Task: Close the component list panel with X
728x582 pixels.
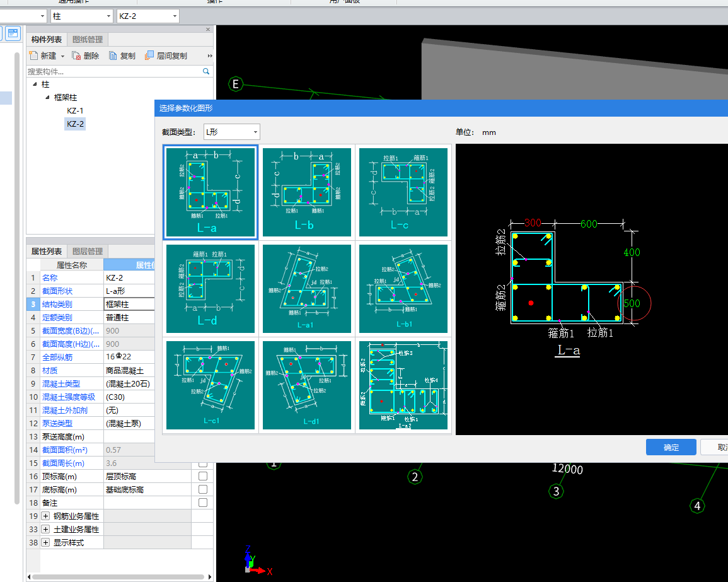Action: pos(208,29)
